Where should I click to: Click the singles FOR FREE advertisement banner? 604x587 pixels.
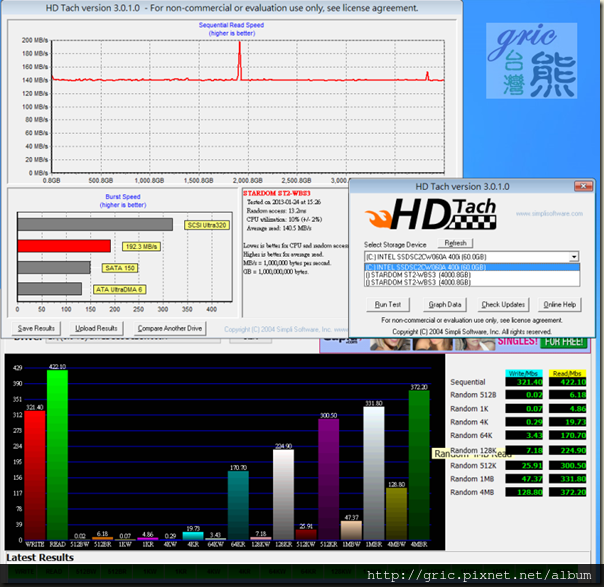[x=455, y=343]
